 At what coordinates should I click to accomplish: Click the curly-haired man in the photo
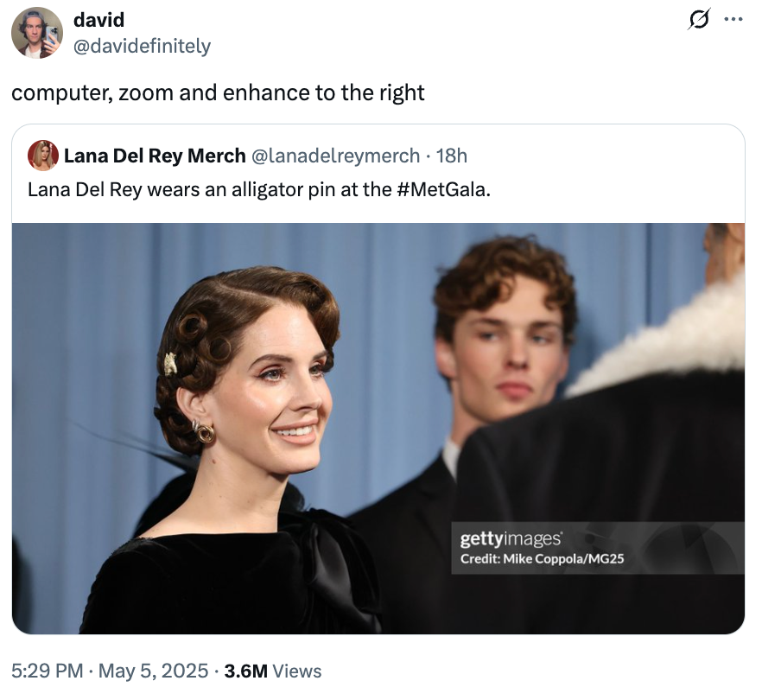coord(505,337)
